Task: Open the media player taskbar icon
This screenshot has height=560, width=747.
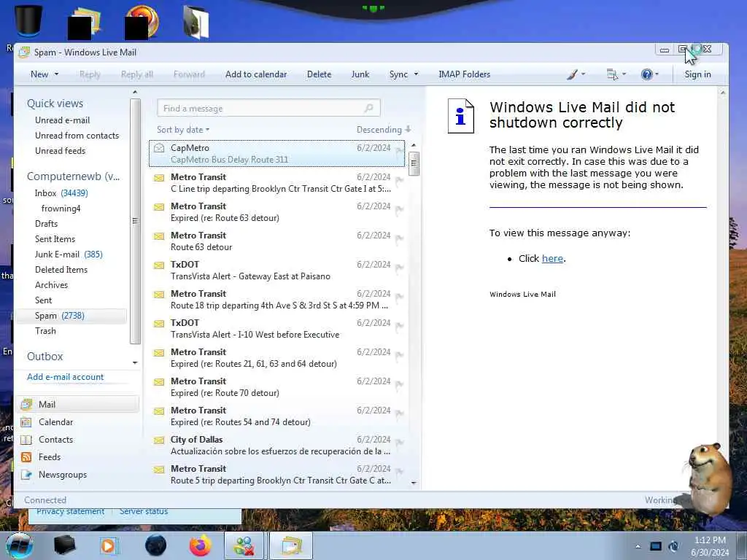Action: [108, 545]
